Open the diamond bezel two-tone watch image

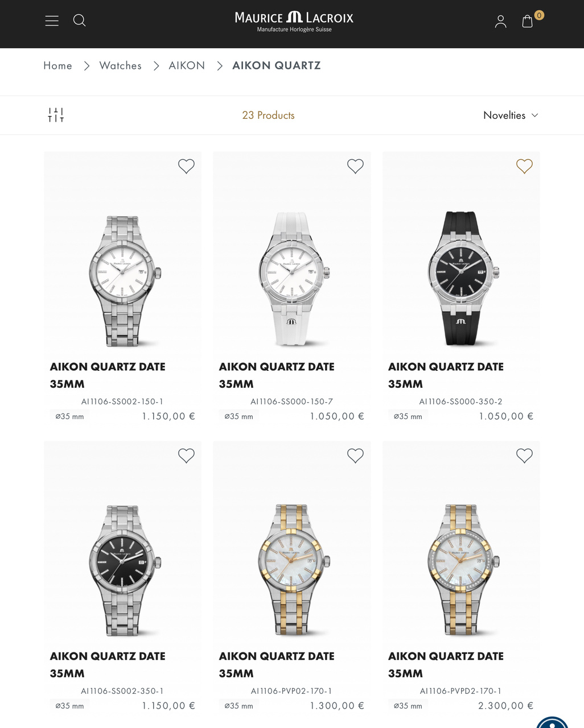tap(461, 569)
